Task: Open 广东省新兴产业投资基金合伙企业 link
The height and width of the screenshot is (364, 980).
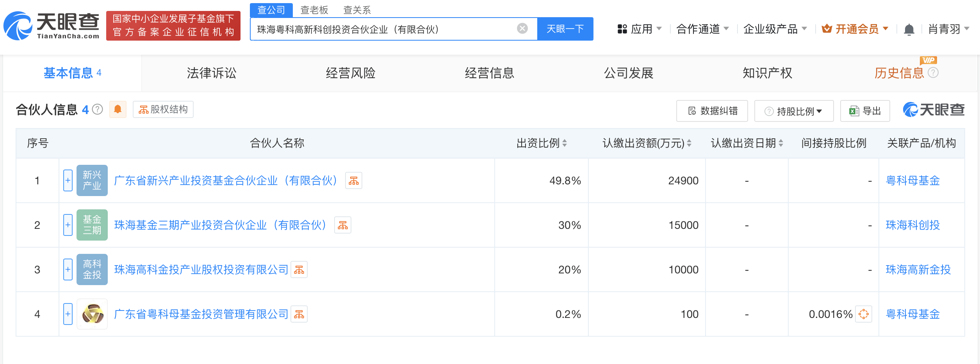Action: pos(226,180)
